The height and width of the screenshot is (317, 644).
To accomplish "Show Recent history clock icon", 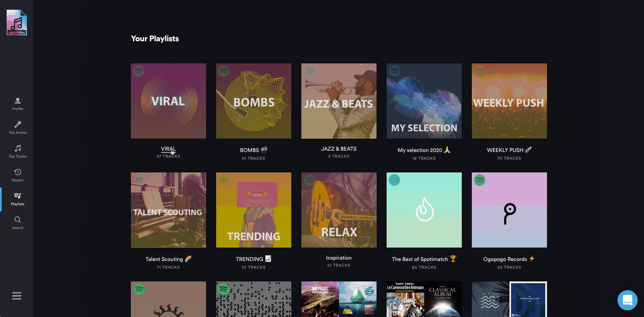I will point(18,172).
